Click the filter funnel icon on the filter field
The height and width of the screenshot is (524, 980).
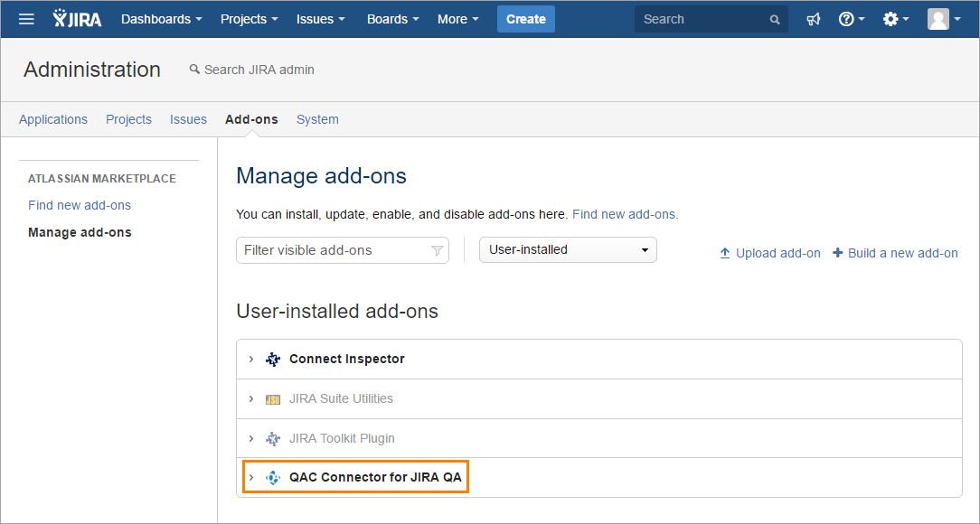pyautogui.click(x=438, y=249)
